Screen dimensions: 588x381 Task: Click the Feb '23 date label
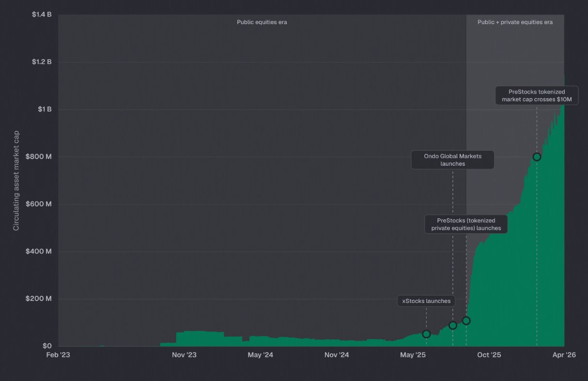(58, 355)
